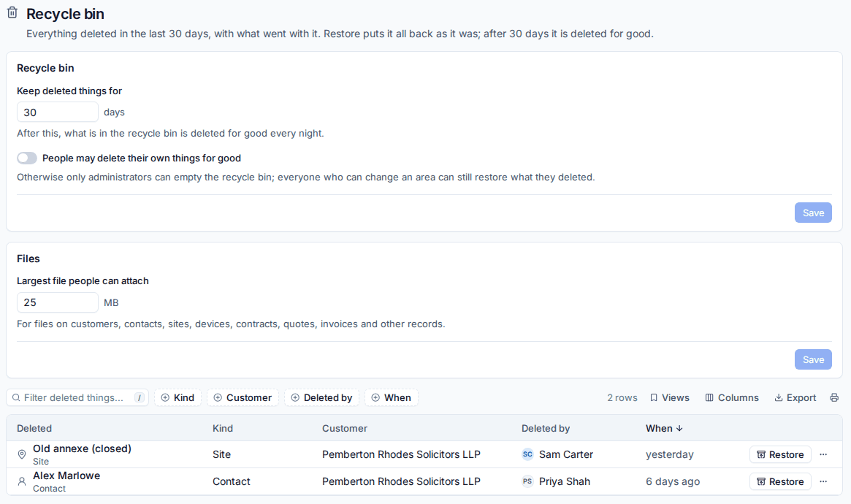Save the Recycle bin settings

pyautogui.click(x=813, y=213)
